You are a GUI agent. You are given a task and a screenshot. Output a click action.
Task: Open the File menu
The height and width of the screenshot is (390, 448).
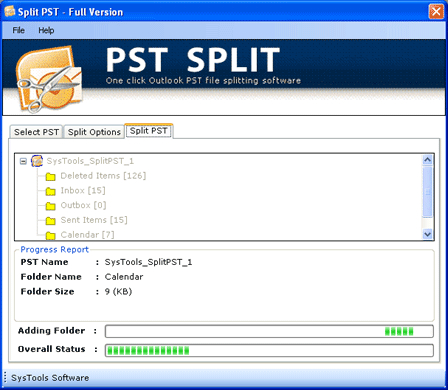pos(19,30)
